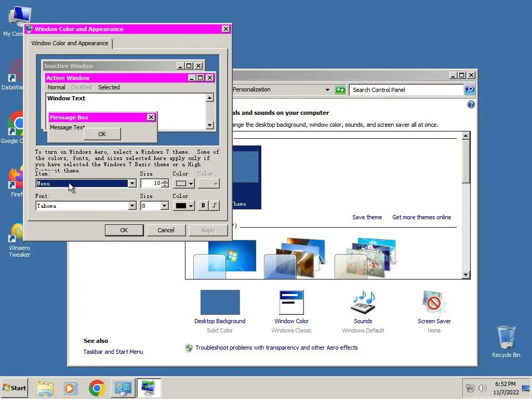Launch Windows Media Player from taskbar
The height and width of the screenshot is (399, 532).
[71, 388]
